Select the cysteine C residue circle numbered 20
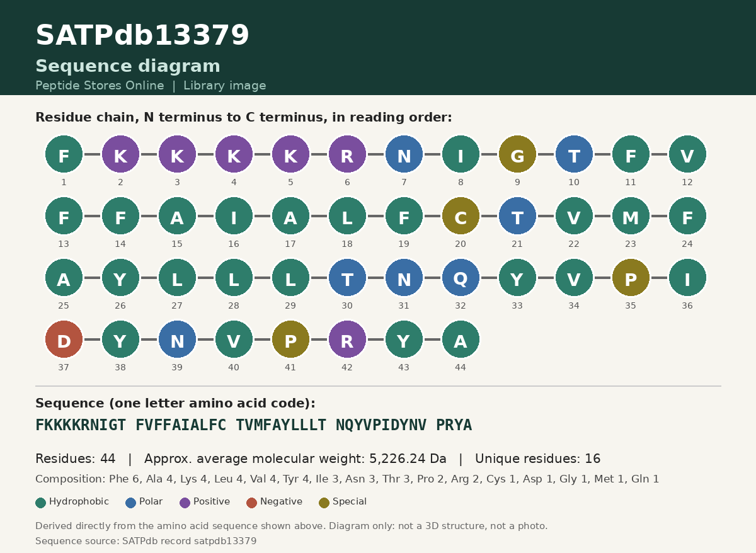The height and width of the screenshot is (553, 756). coord(461,216)
